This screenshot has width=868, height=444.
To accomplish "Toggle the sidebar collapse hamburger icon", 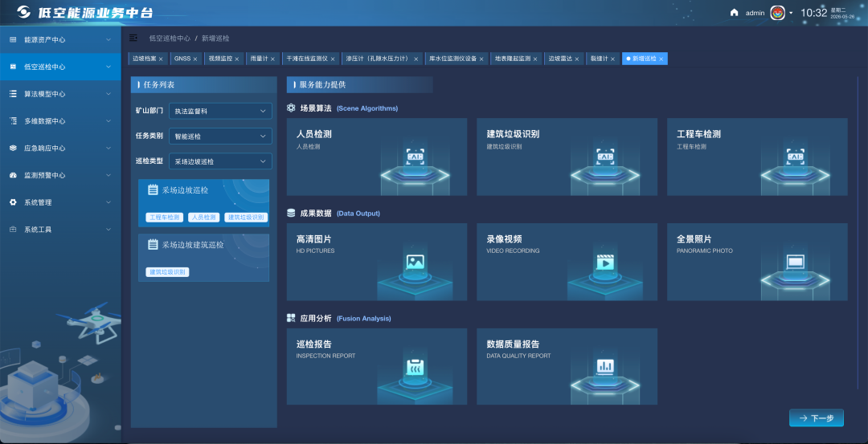I will tap(133, 39).
